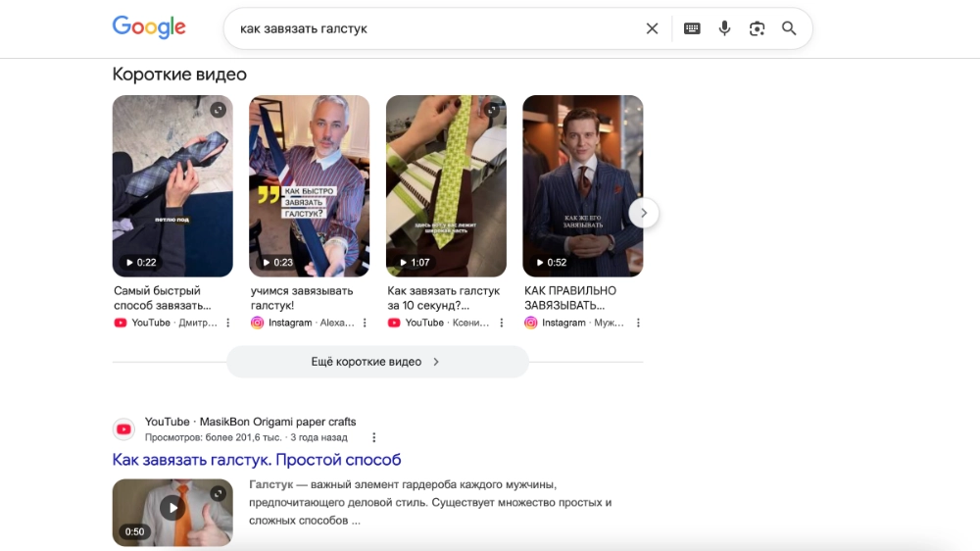Image resolution: width=980 pixels, height=551 pixels.
Task: Open thumbnail with grey plaid tie
Action: [172, 185]
